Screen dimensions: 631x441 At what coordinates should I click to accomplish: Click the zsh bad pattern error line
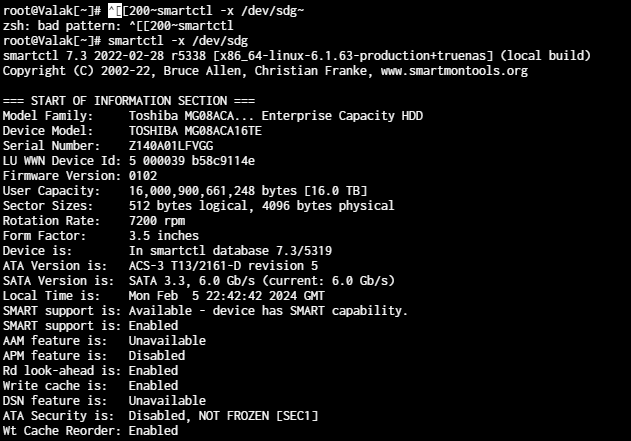pos(118,26)
